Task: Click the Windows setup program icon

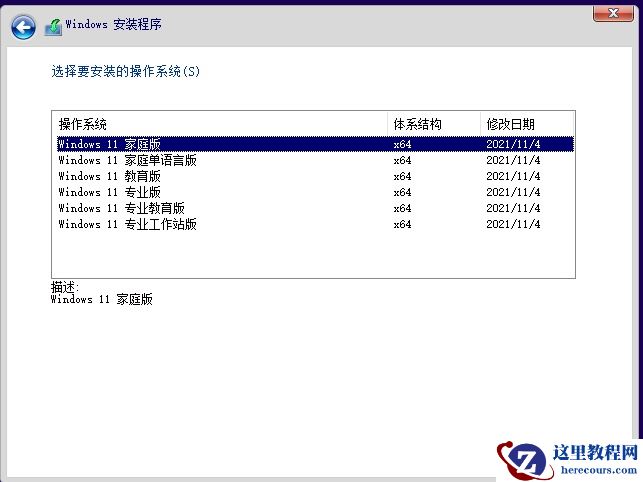Action: tap(54, 27)
